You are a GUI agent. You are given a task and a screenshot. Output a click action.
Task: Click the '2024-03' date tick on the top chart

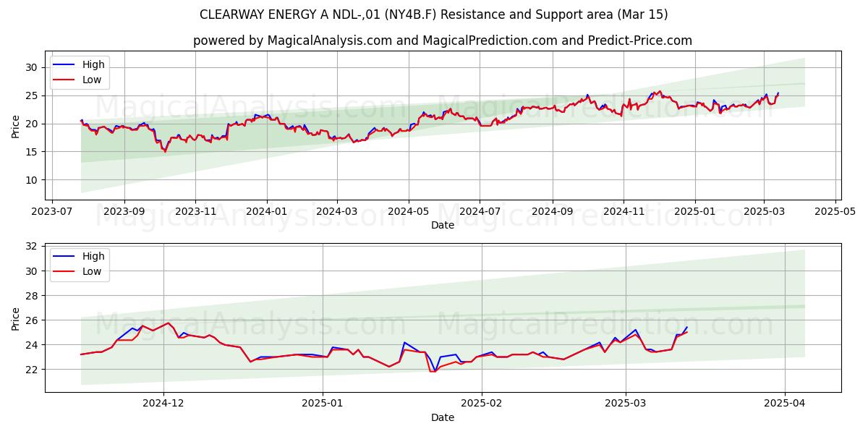pos(336,212)
